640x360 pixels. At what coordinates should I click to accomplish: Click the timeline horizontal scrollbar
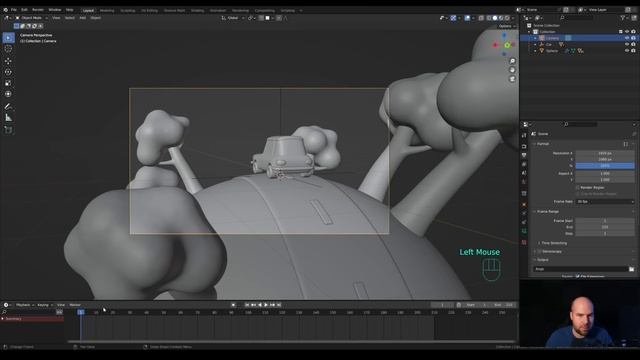(x=291, y=341)
